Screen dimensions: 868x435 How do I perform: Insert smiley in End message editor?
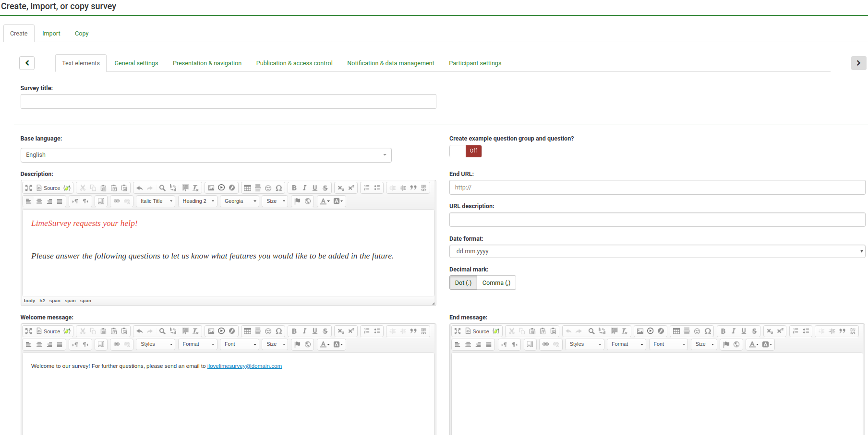coord(697,331)
